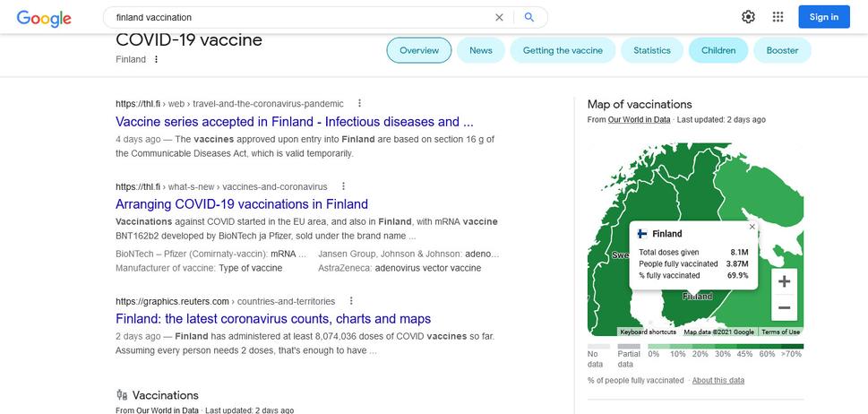The image size is (868, 414).
Task: Click 'Manufacturer of vaccine: Type of vaccine' text
Action: (x=199, y=268)
